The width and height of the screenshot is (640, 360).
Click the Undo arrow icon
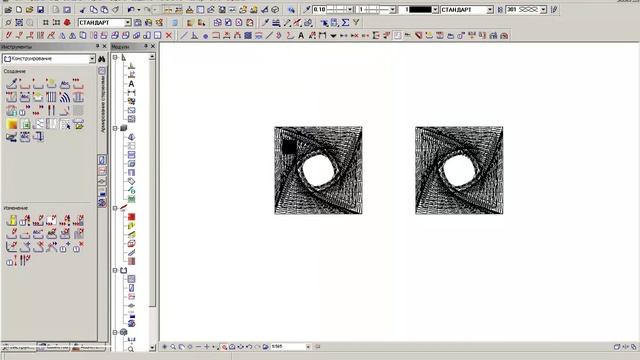[x=131, y=9]
